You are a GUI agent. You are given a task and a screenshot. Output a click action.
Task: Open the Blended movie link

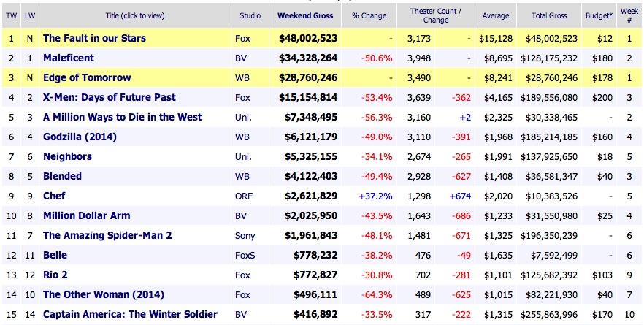coord(62,176)
